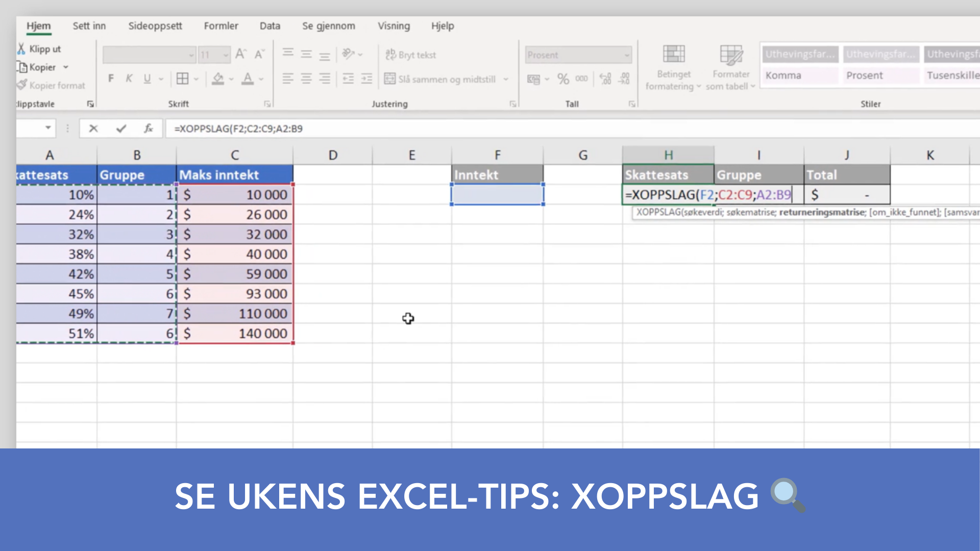Viewport: 980px width, 551px height.
Task: Cancel formula entry with the X icon
Action: click(x=93, y=129)
